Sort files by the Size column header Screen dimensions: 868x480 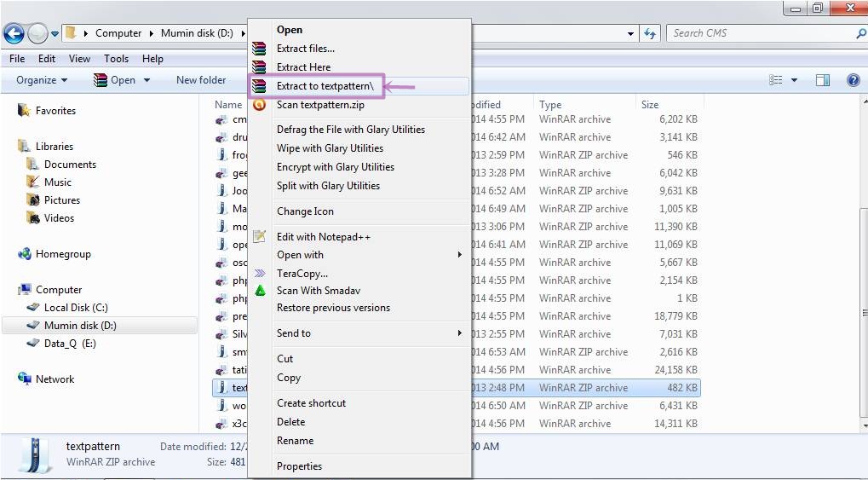650,105
